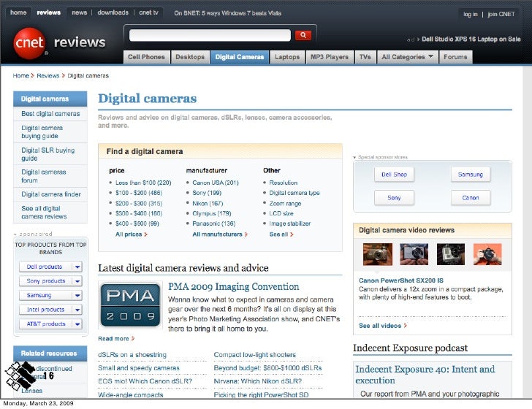Open Digital cameras forum sidebar link
This screenshot has width=532, height=409.
coord(44,176)
